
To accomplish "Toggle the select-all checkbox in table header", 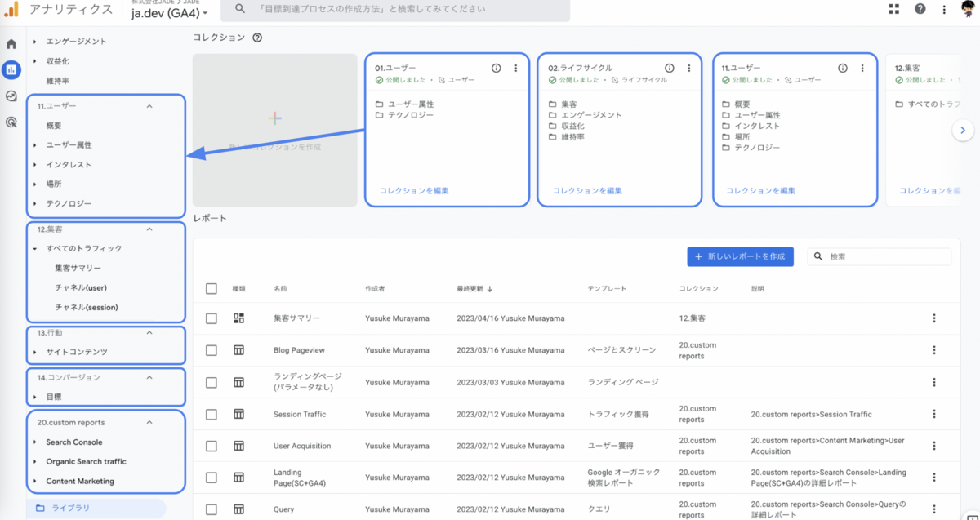I will [x=211, y=287].
